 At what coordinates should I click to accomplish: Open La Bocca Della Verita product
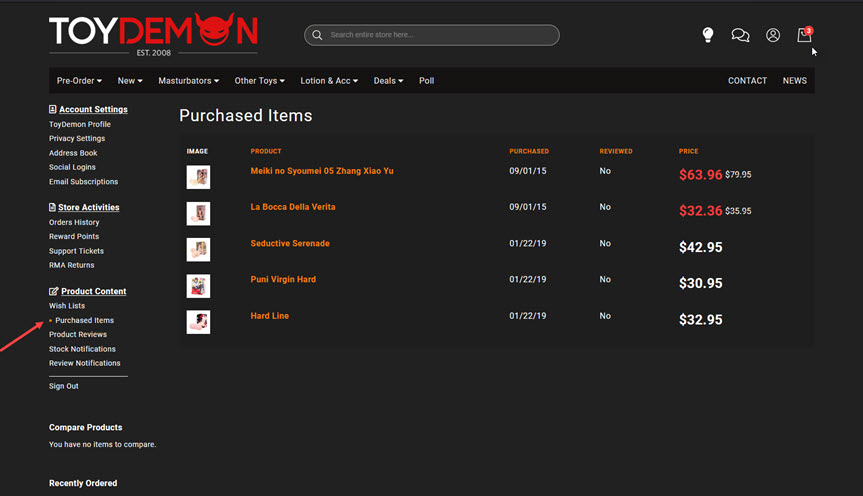tap(293, 207)
